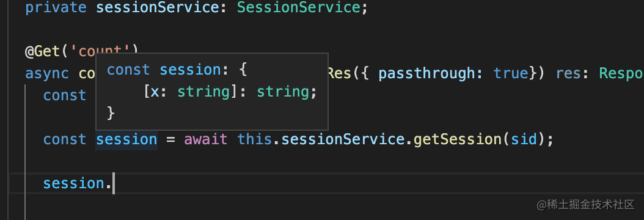Click the sessionService property declaration

158,8
